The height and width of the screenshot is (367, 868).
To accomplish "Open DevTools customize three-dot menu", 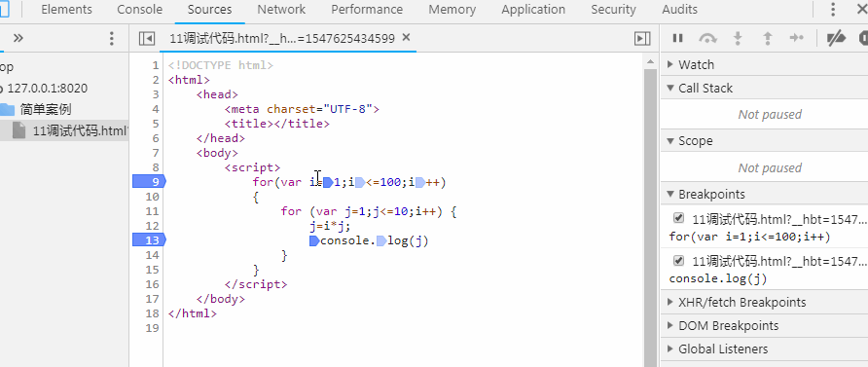I will [833, 10].
